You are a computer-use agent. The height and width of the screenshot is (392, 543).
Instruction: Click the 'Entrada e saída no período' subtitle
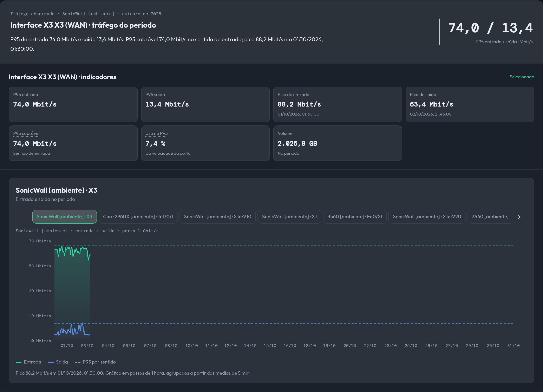(x=45, y=199)
